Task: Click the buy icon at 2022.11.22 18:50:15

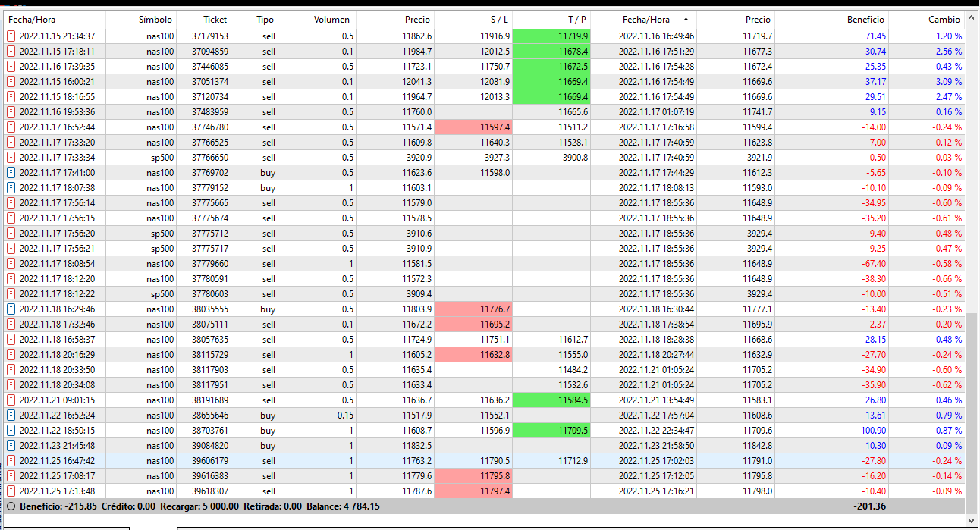Action: pos(11,430)
